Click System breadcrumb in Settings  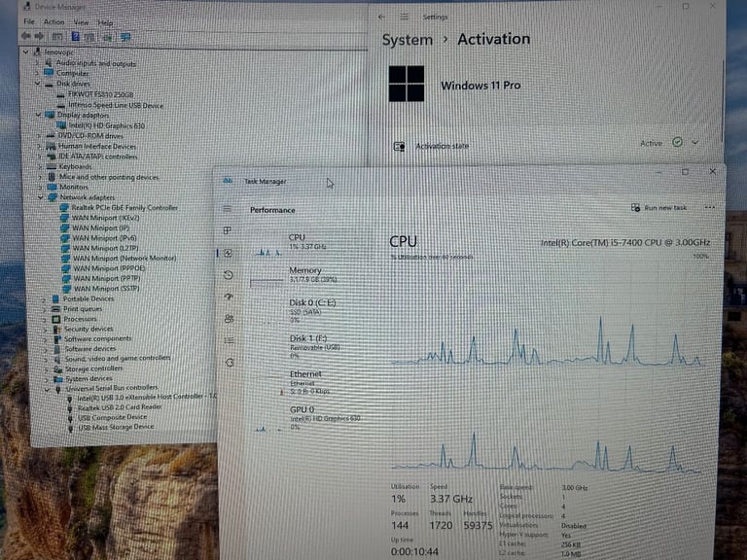[x=408, y=40]
